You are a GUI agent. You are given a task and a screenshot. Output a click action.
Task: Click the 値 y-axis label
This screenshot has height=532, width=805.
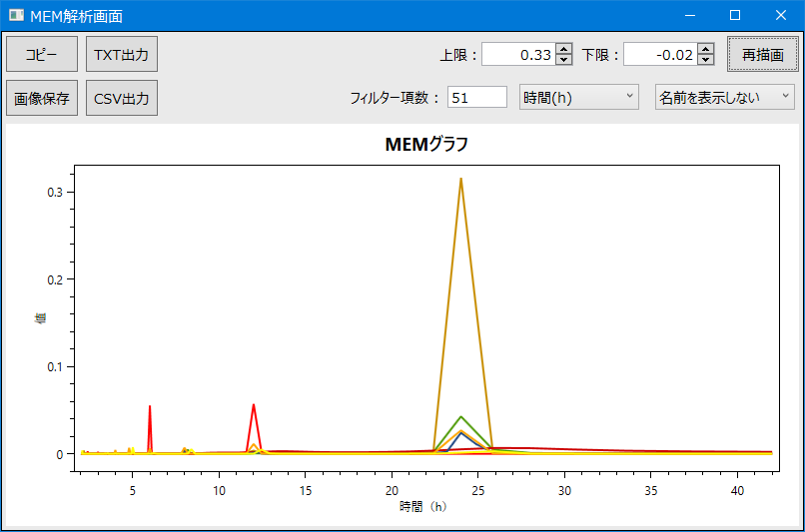pos(40,318)
